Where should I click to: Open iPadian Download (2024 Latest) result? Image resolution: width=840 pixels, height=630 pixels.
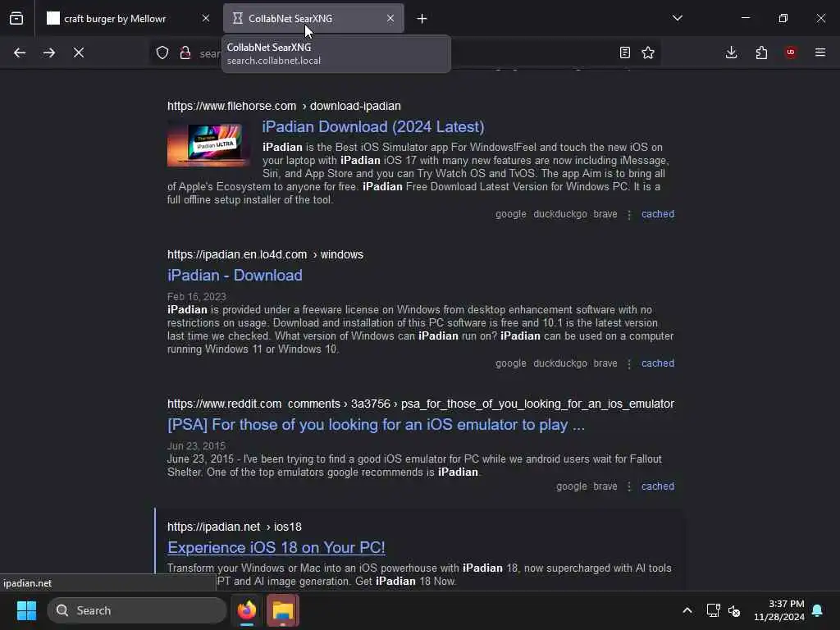(373, 127)
